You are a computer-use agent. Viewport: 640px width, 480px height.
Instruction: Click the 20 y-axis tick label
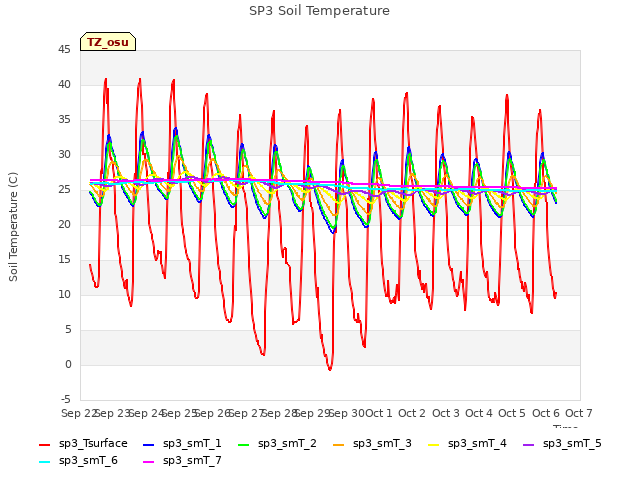click(64, 224)
